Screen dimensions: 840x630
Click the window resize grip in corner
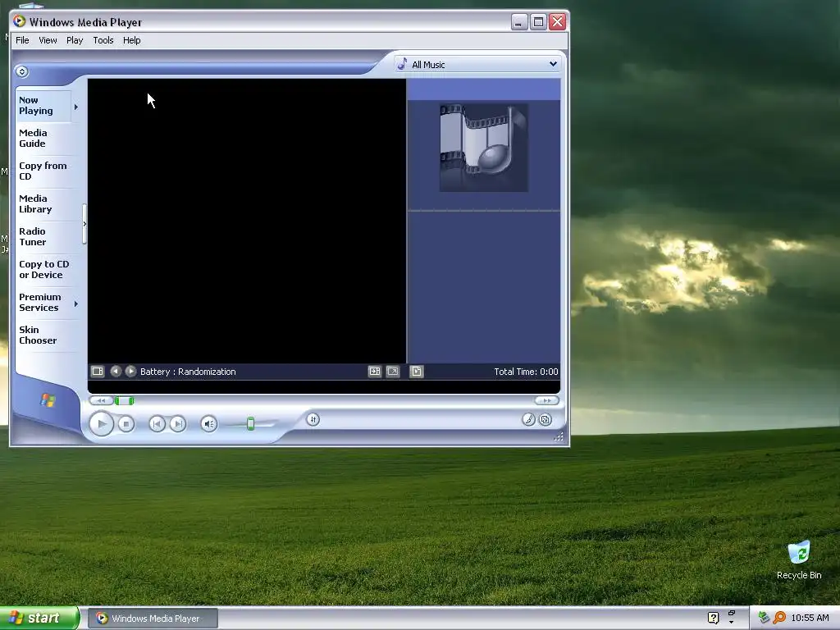pyautogui.click(x=558, y=436)
